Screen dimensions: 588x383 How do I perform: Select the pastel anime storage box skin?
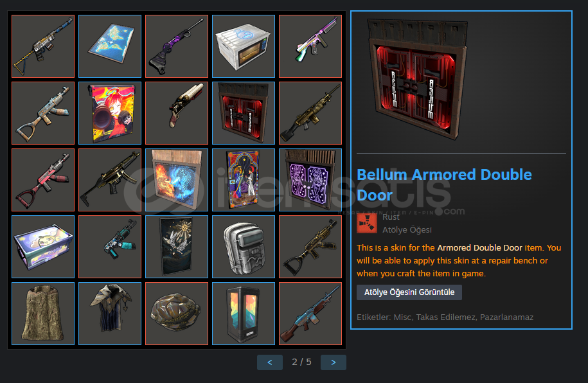pos(43,247)
